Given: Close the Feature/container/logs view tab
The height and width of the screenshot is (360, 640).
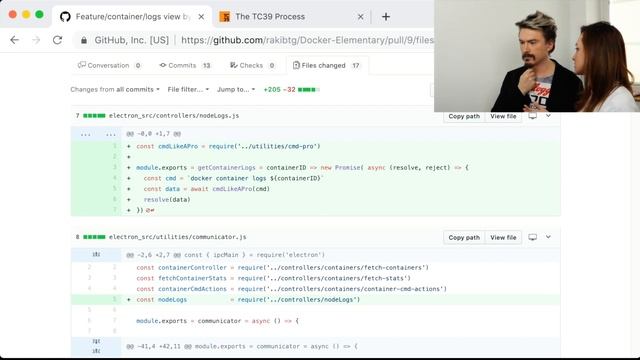Looking at the screenshot, I should point(201,17).
